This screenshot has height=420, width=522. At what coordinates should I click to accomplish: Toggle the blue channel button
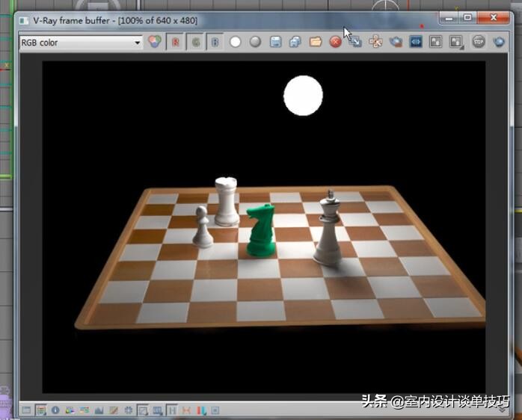(x=215, y=42)
